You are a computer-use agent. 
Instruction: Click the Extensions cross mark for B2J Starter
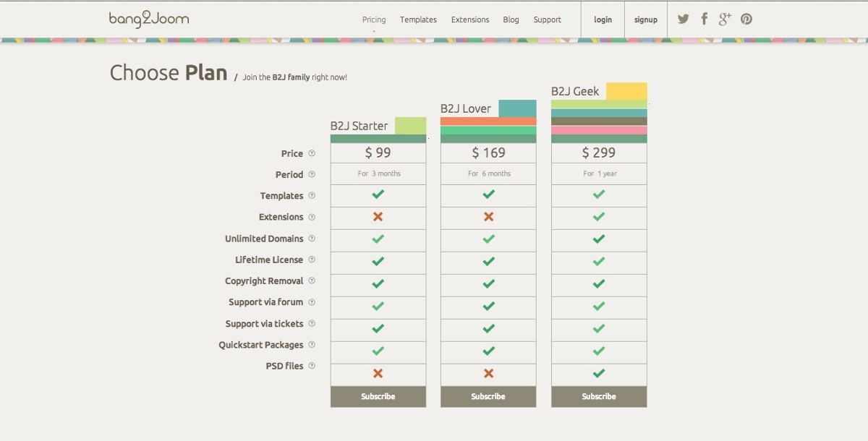[x=378, y=217]
